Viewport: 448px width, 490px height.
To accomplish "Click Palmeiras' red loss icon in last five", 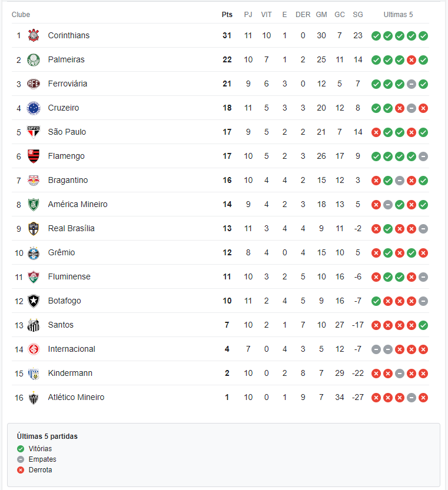I will pos(412,60).
